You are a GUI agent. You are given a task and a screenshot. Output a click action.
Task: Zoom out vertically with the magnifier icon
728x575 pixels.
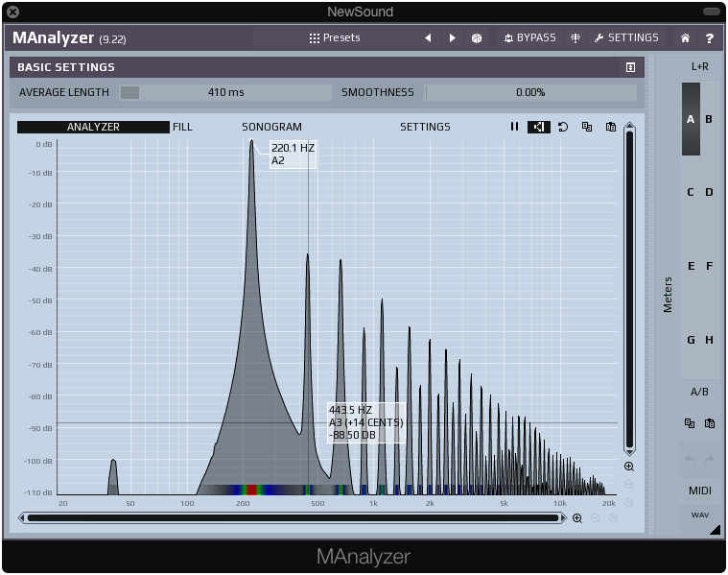(629, 485)
